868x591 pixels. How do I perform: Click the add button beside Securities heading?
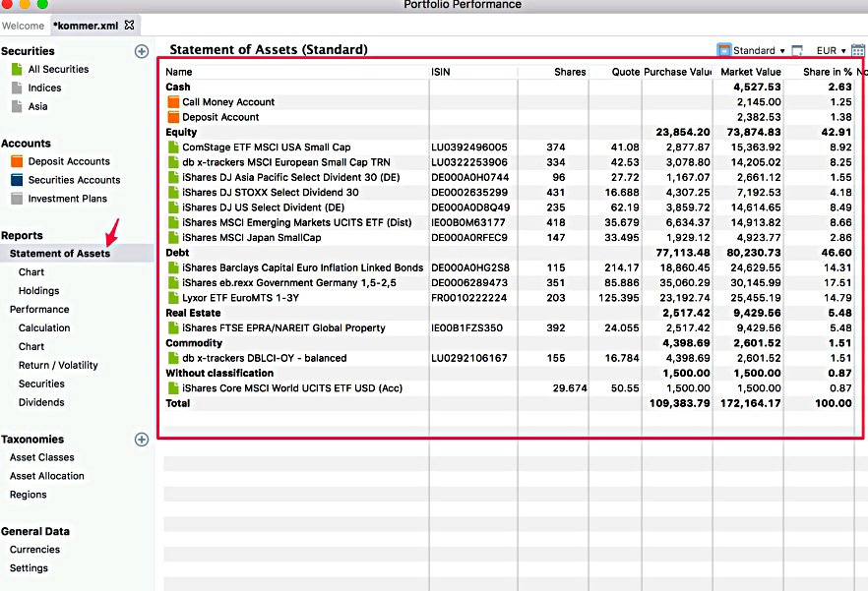point(142,51)
